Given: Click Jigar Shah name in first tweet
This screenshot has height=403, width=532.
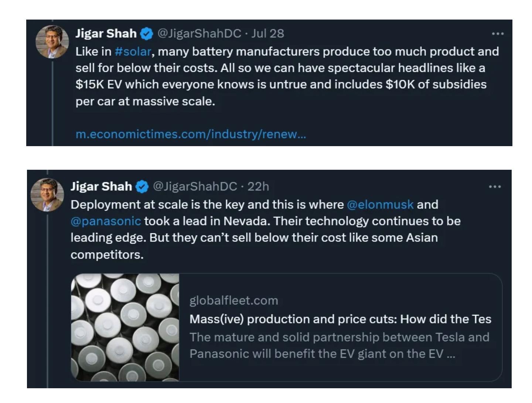Looking at the screenshot, I should tap(106, 34).
